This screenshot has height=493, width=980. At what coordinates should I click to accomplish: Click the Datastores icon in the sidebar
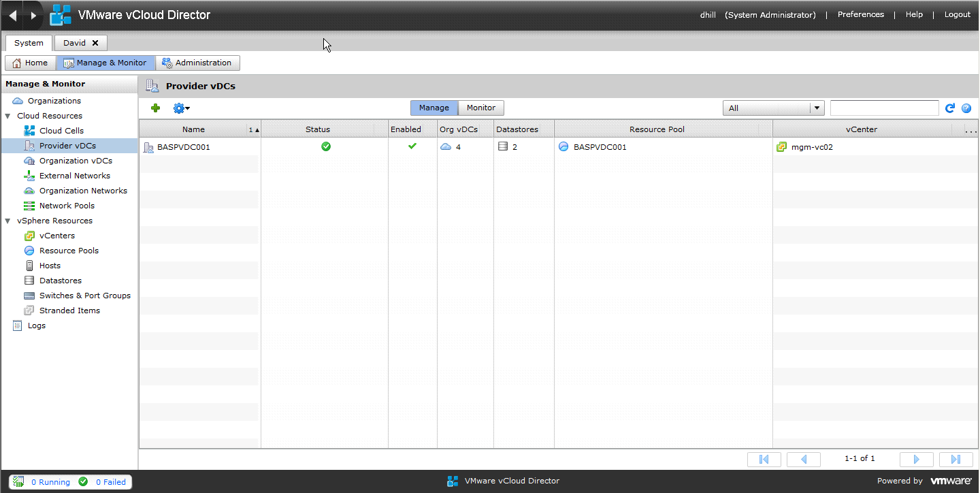(x=29, y=281)
